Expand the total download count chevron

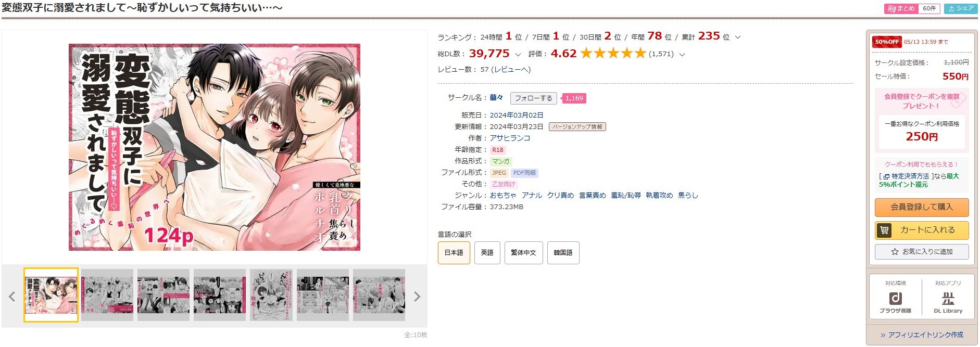coord(518,54)
